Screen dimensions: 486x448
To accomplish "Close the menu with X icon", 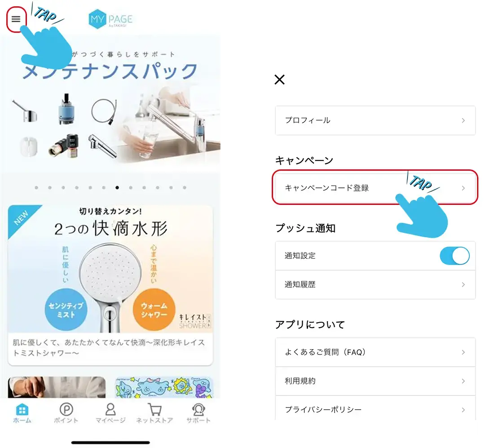I will 279,80.
